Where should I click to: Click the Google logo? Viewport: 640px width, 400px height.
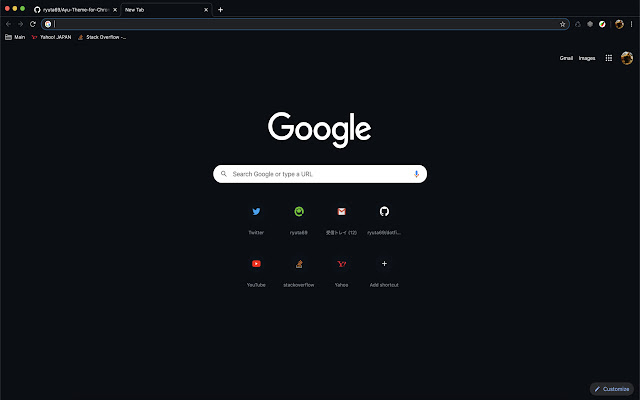click(320, 130)
